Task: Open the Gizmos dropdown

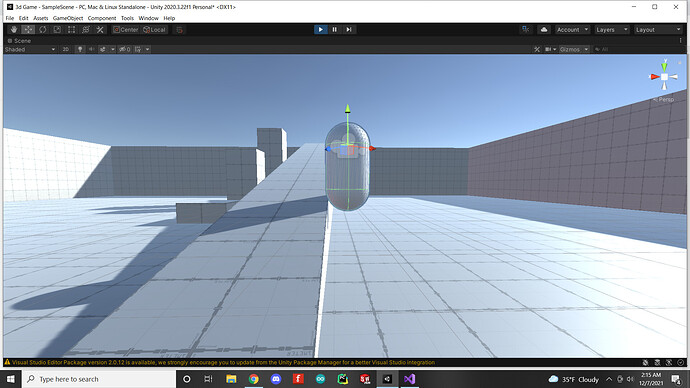Action: (x=574, y=49)
